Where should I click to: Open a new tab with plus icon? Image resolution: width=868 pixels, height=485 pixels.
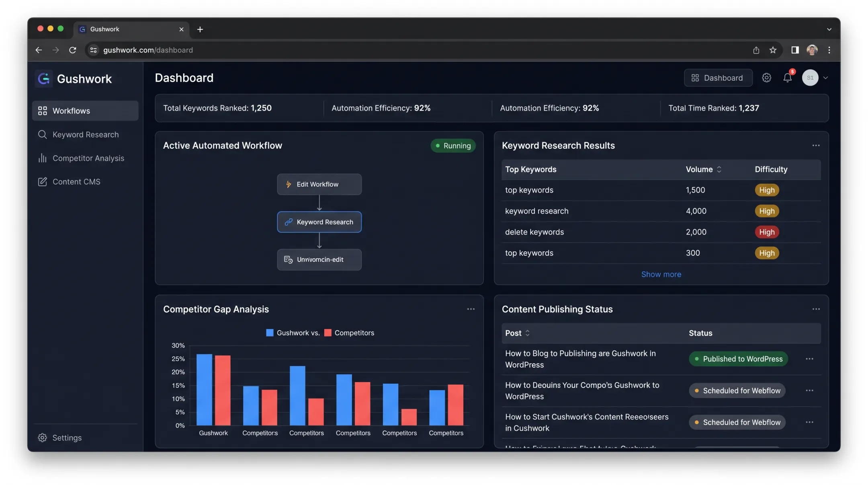[x=200, y=29]
